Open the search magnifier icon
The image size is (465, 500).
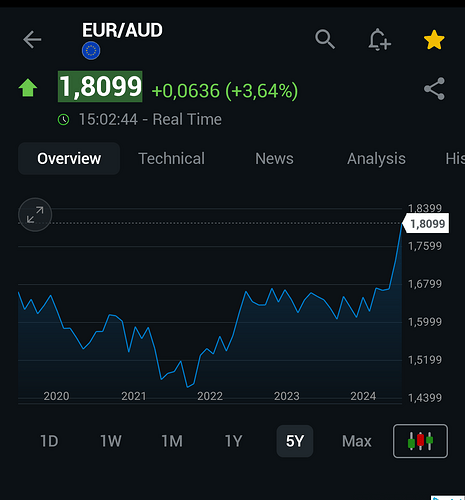[x=325, y=39]
